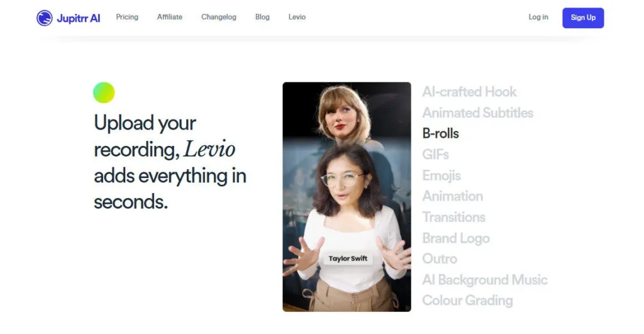Open the Levio nav link
The width and height of the screenshot is (644, 334).
coord(297,17)
